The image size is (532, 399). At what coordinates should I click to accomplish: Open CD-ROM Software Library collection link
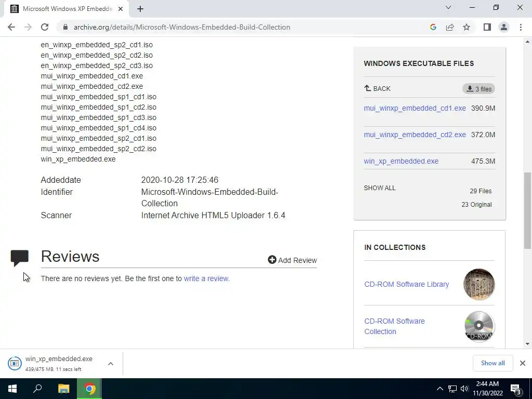(406, 284)
